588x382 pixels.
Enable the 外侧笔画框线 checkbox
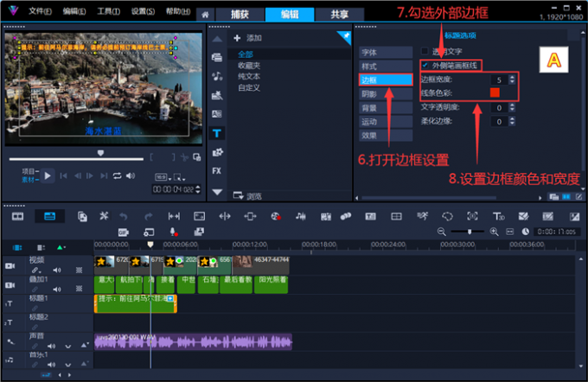tap(425, 65)
